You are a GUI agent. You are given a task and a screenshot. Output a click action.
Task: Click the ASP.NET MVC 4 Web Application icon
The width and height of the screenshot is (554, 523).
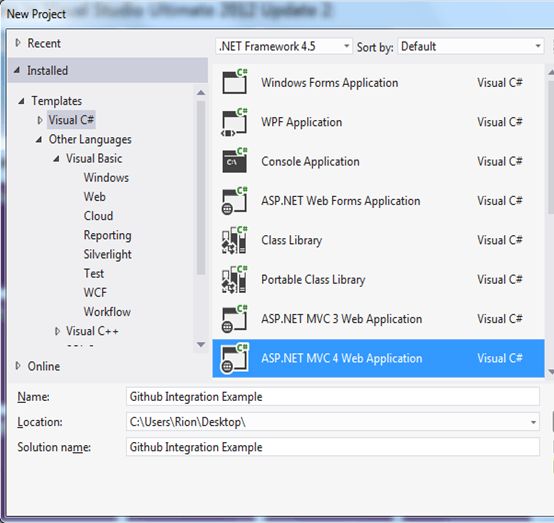(235, 358)
